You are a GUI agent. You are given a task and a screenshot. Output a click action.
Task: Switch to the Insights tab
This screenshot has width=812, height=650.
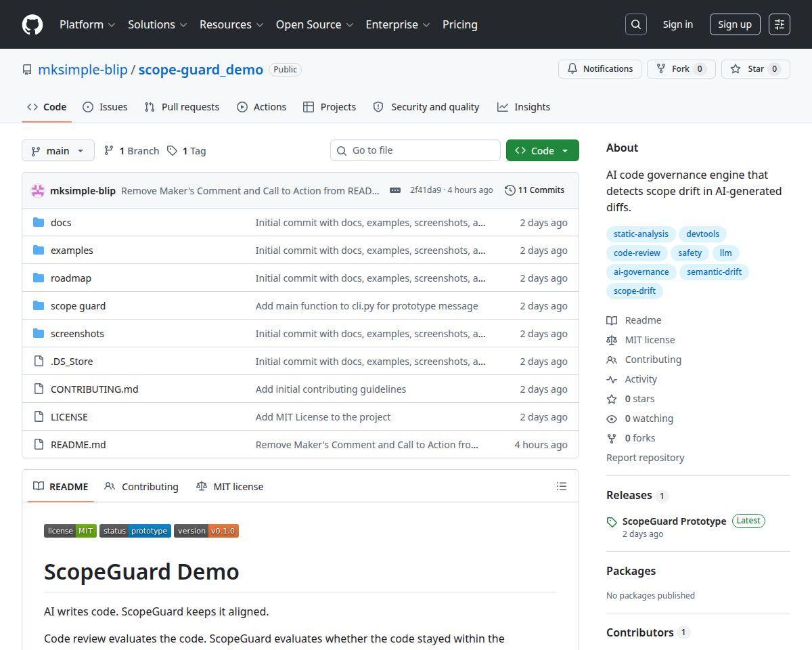524,107
